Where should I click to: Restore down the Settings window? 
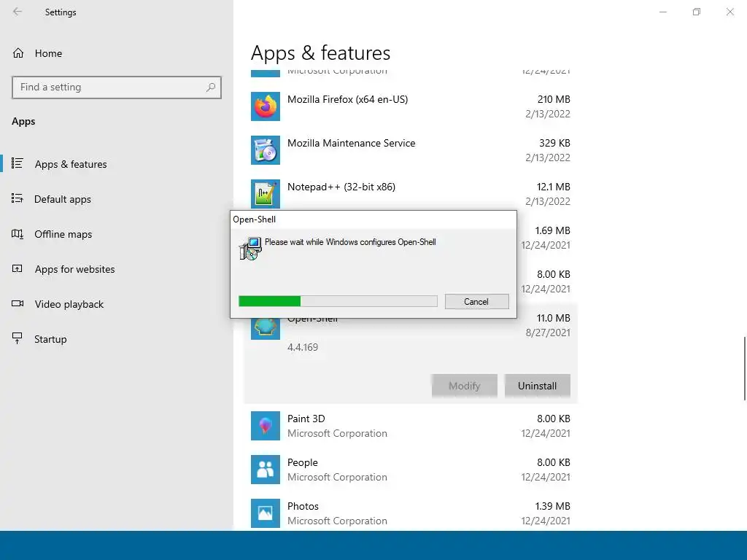coord(697,12)
